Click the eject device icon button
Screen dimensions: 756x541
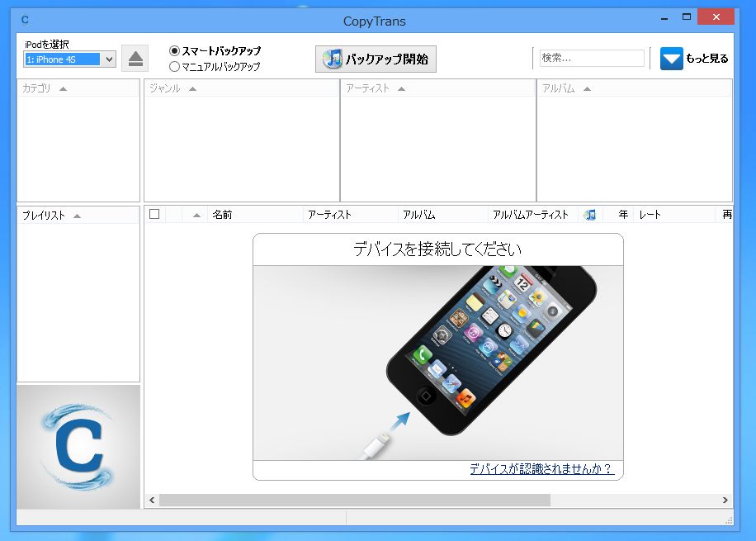(x=135, y=59)
